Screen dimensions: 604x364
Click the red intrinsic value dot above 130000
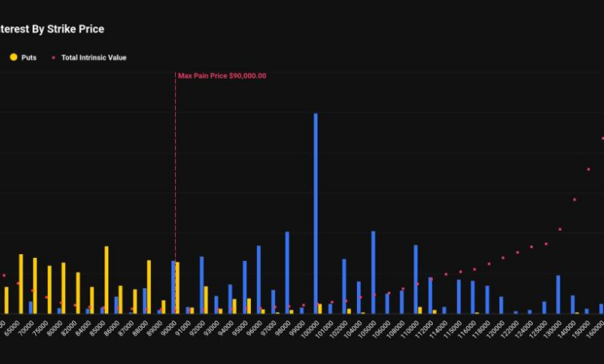pos(560,229)
